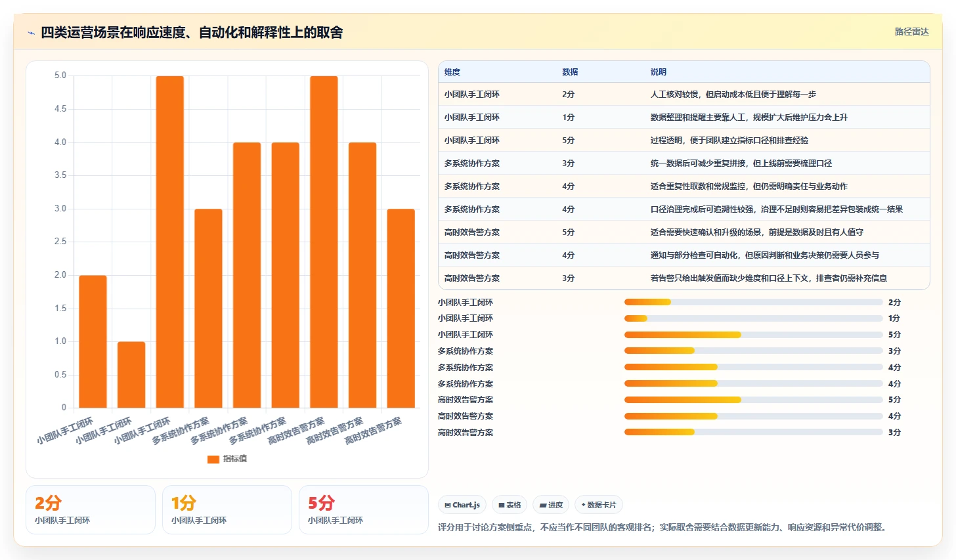
Task: Click the Chart.js chip
Action: [462, 505]
